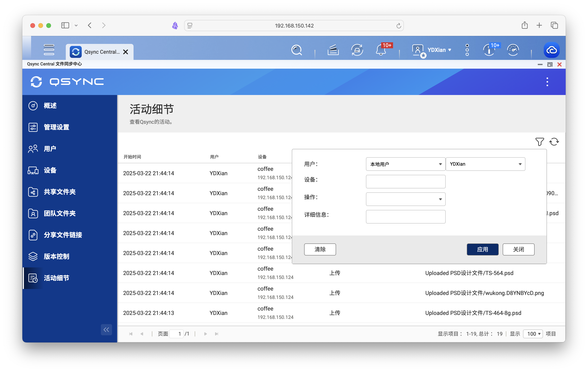The height and width of the screenshot is (372, 588).
Task: Close the Qsync Central taskbar tab
Action: pos(126,52)
